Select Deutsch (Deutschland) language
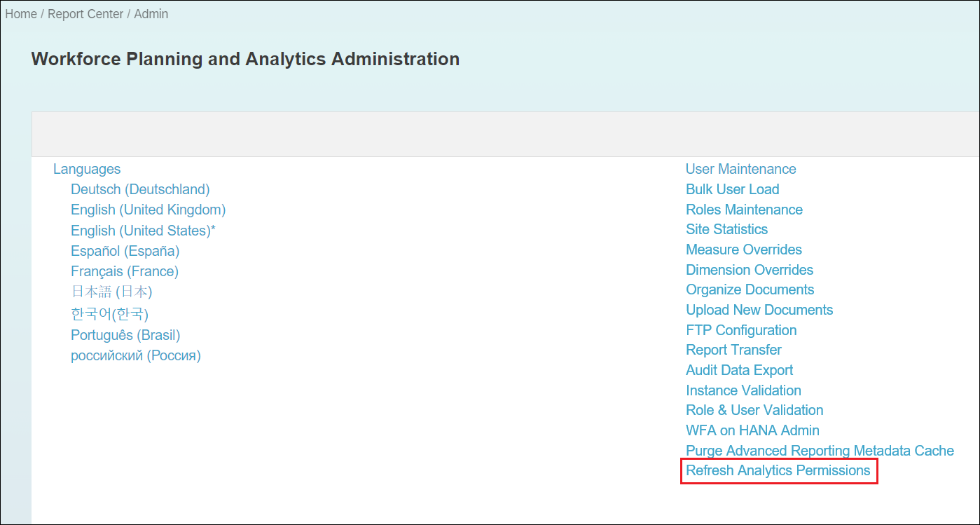This screenshot has width=980, height=525. pyautogui.click(x=140, y=189)
